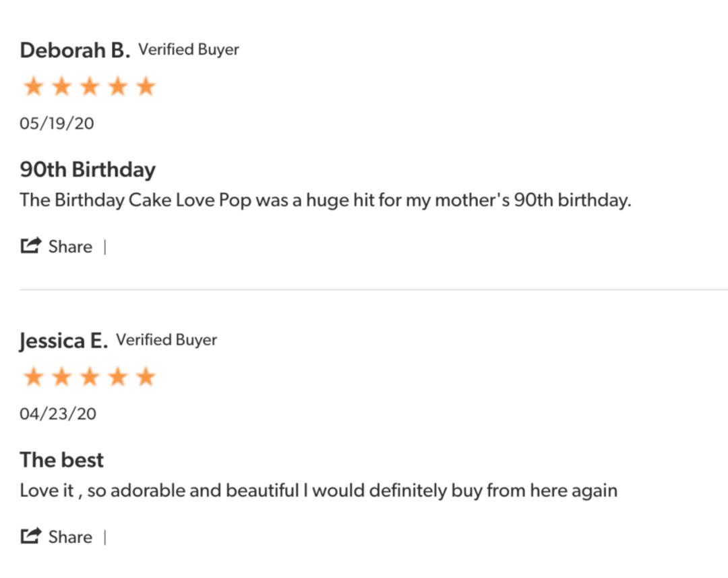728x578 pixels.
Task: Open reviewer name Jessica E.
Action: tap(63, 341)
